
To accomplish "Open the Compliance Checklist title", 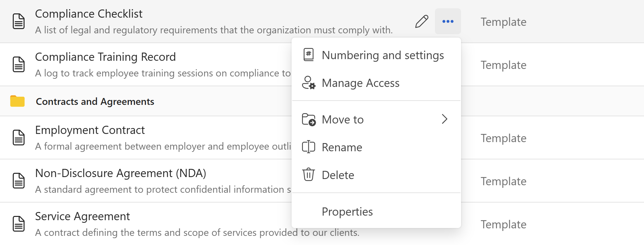I will (x=89, y=14).
